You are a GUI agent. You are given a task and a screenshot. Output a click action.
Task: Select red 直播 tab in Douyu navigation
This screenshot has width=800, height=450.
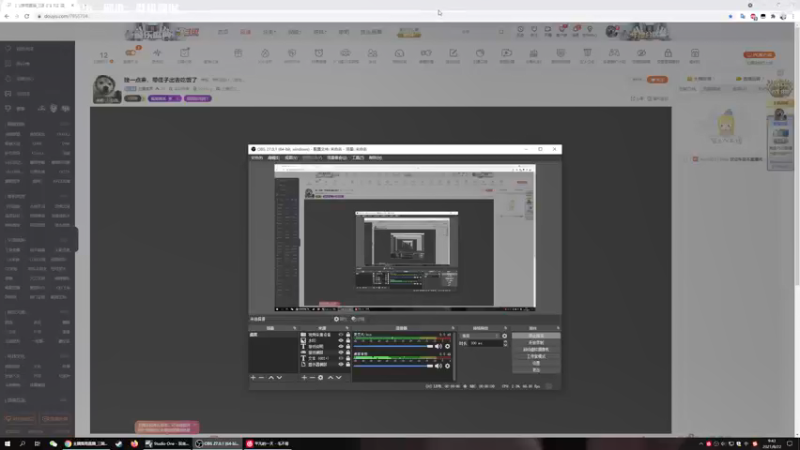click(246, 32)
